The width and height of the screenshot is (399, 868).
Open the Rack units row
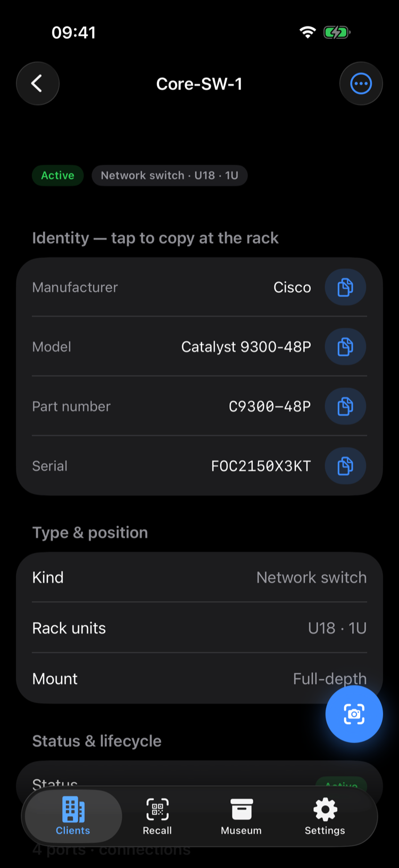[x=199, y=628]
